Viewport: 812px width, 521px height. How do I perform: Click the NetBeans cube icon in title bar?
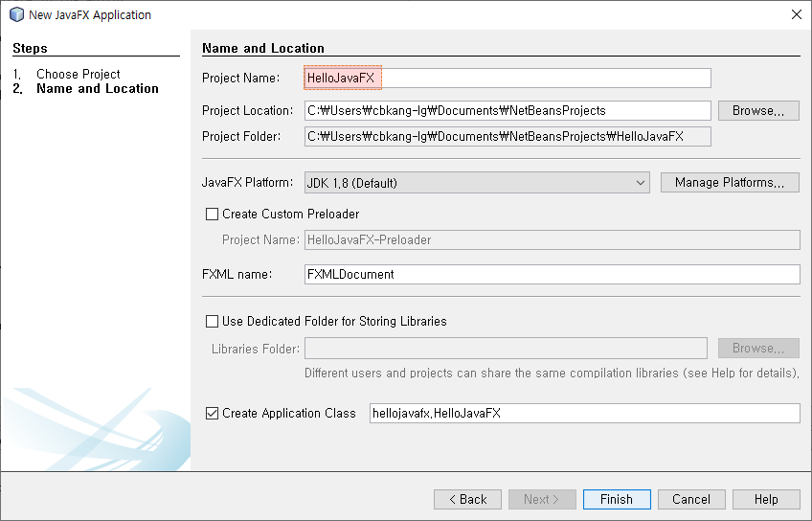tap(16, 14)
